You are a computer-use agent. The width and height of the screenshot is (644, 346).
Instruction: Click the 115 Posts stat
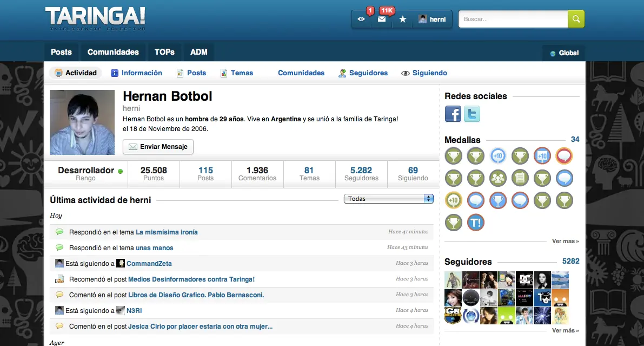(205, 174)
